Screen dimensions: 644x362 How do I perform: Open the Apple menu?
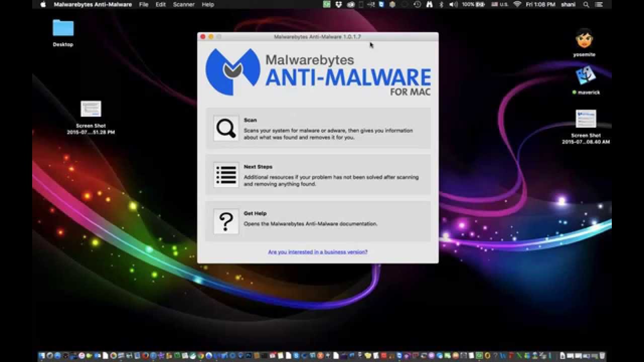43,5
